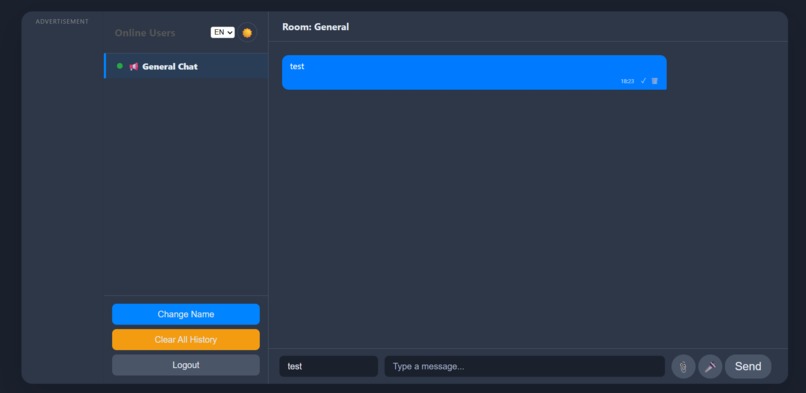Click the Logout button
This screenshot has height=393, width=806.
pyautogui.click(x=186, y=365)
